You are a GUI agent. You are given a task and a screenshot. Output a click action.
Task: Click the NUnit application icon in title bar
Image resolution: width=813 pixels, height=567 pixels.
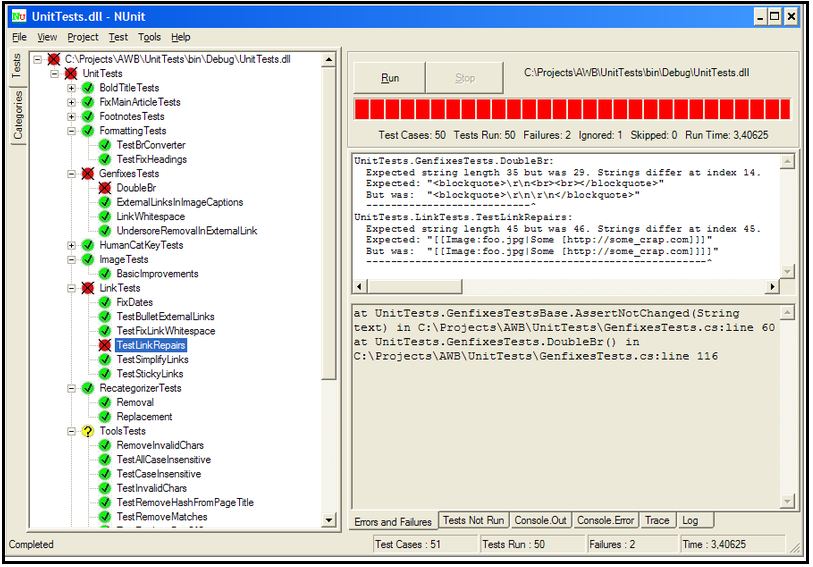[x=19, y=17]
